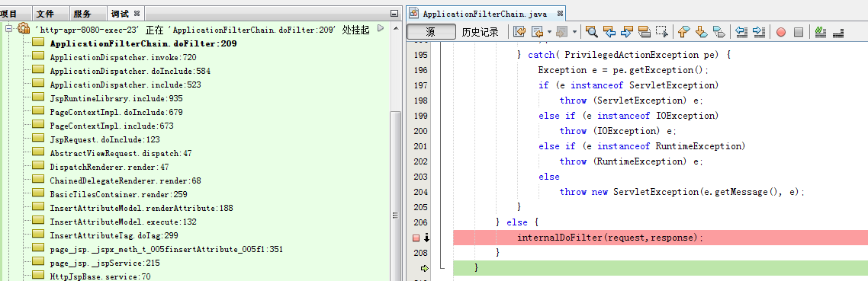Click the Find Selection magnifier icon
This screenshot has width=868, height=281.
(x=592, y=31)
